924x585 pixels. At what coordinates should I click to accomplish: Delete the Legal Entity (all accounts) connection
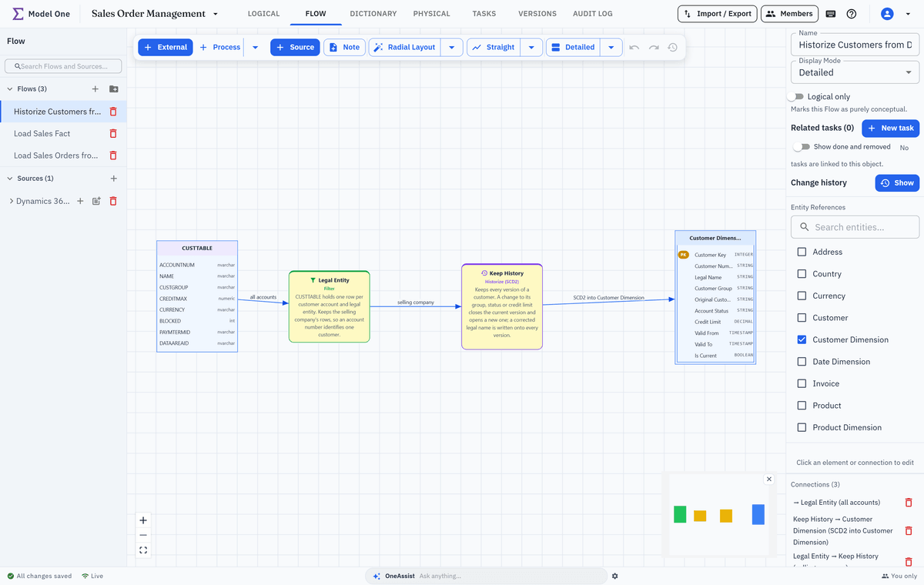point(909,503)
